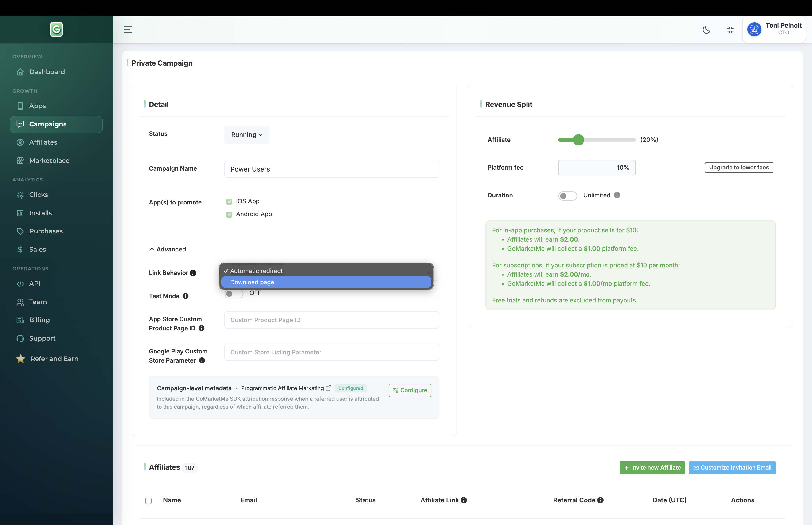
Task: Open Billing in sidebar
Action: tap(56, 320)
